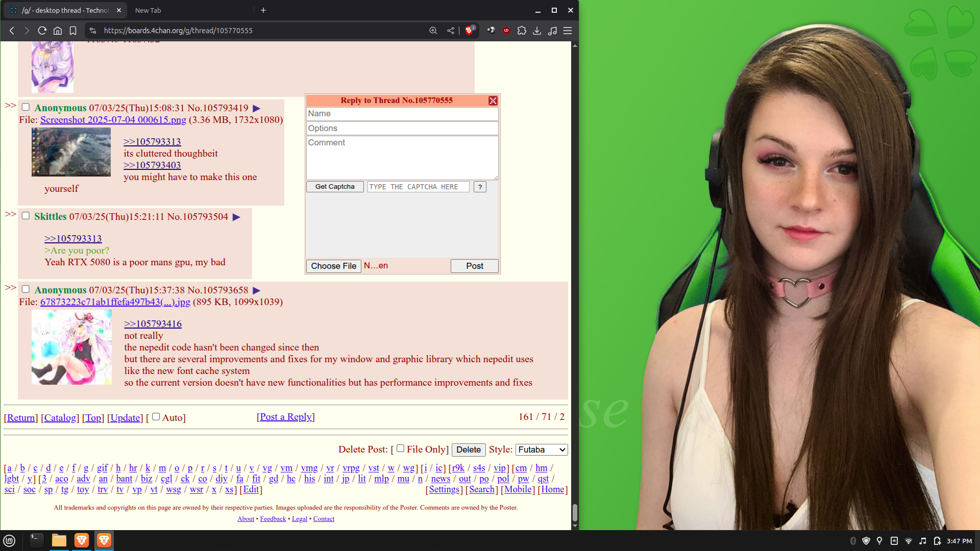This screenshot has height=551, width=980.
Task: Click the page vertical scrollbar thumb
Action: [575, 513]
